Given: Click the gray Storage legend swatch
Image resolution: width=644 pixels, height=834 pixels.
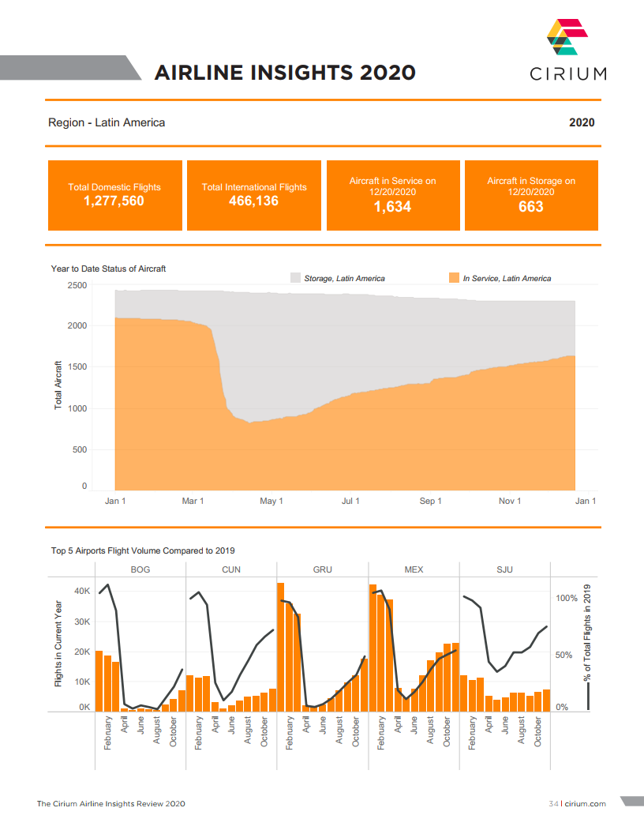Looking at the screenshot, I should (x=296, y=278).
